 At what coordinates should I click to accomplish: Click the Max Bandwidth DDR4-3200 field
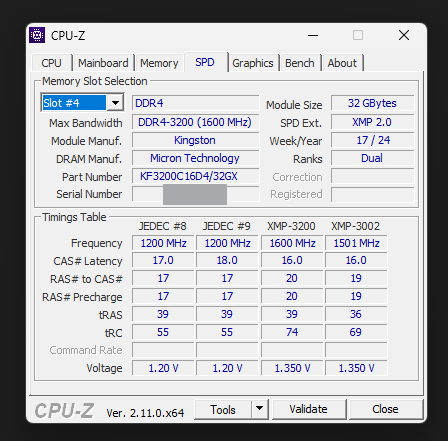(x=195, y=122)
